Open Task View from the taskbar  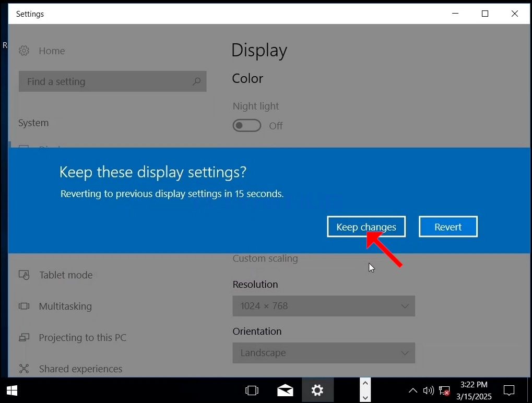tap(252, 390)
